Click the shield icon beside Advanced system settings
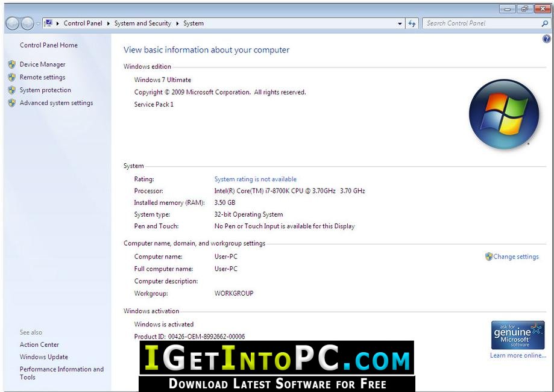This screenshot has height=392, width=554. click(11, 103)
